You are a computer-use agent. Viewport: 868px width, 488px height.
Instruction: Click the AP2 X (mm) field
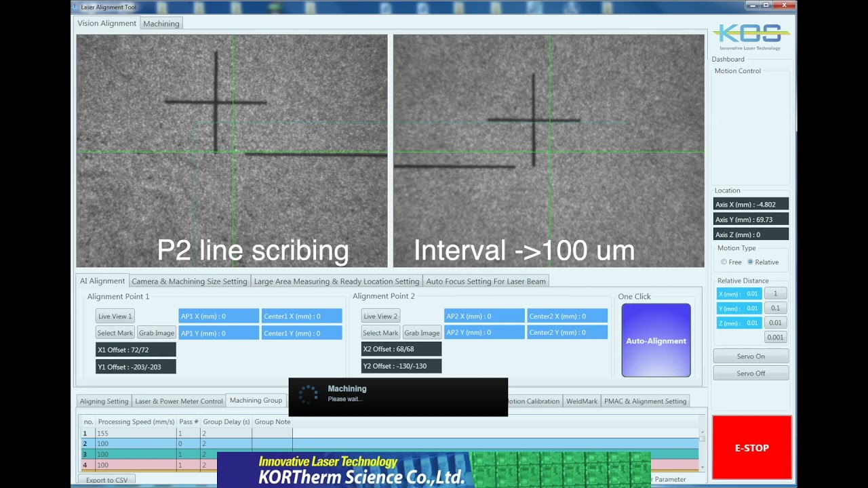point(484,316)
